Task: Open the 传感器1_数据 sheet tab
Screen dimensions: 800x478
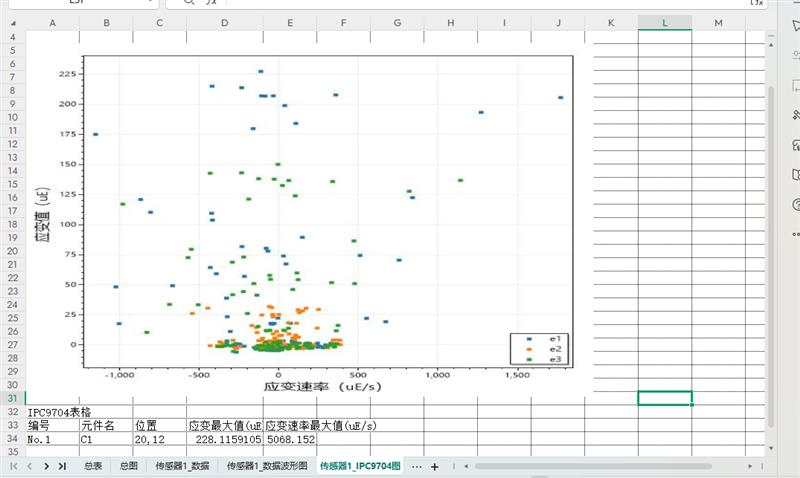Action: [x=182, y=466]
